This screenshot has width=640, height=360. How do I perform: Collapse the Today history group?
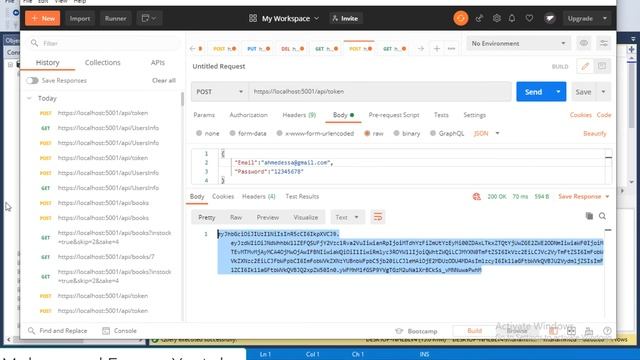pyautogui.click(x=29, y=98)
